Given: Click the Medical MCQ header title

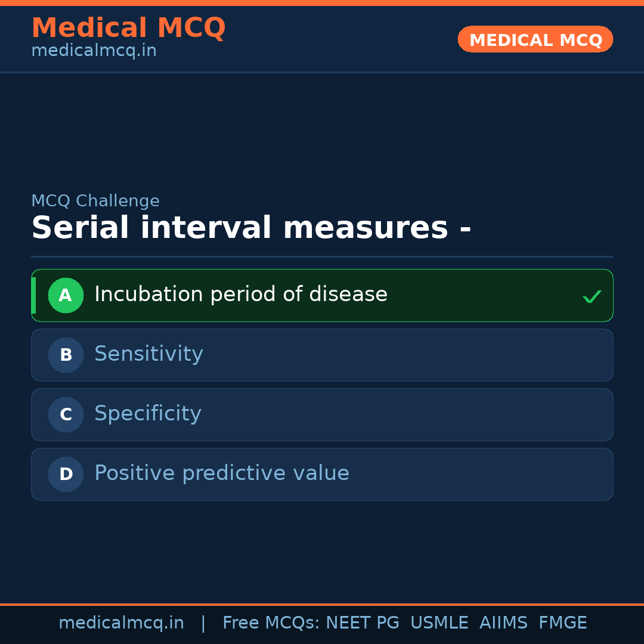Looking at the screenshot, I should tap(128, 28).
